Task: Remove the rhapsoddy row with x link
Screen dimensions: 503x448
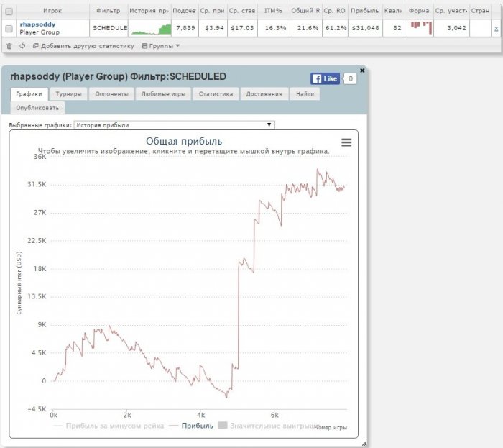Action: pos(496,29)
